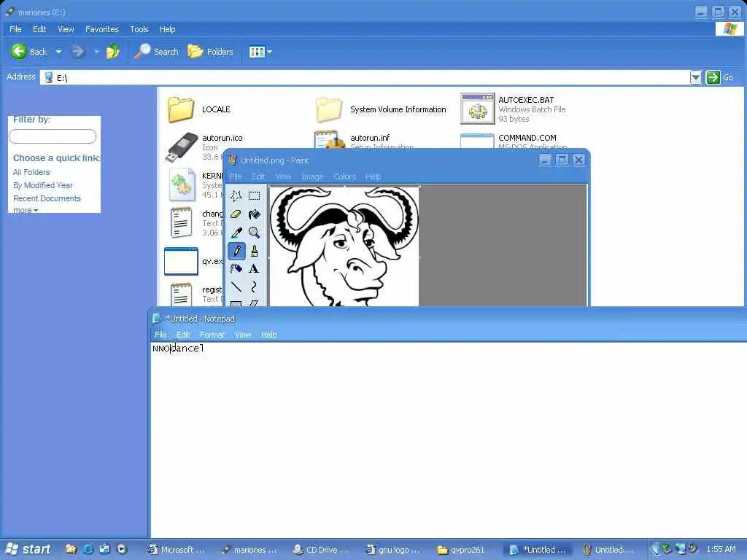Open the Back history dropdown arrow
The width and height of the screenshot is (747, 560).
[x=58, y=52]
